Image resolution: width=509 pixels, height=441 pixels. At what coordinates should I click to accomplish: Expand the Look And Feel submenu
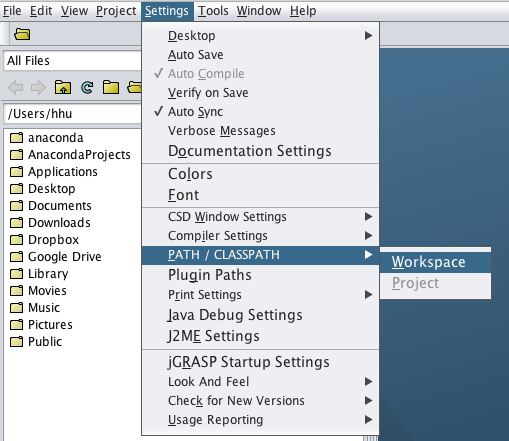260,382
